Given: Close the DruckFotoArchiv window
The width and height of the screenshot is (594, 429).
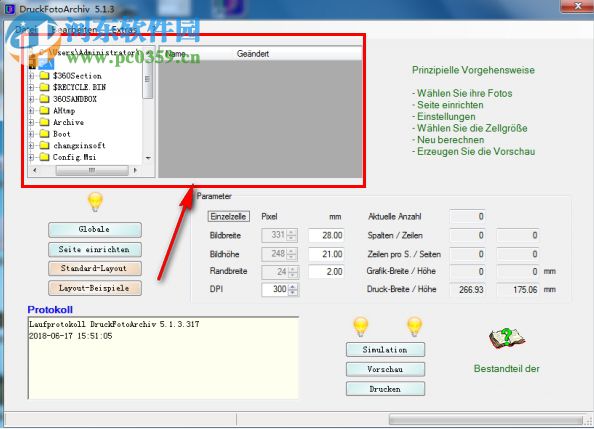Looking at the screenshot, I should point(577,6).
